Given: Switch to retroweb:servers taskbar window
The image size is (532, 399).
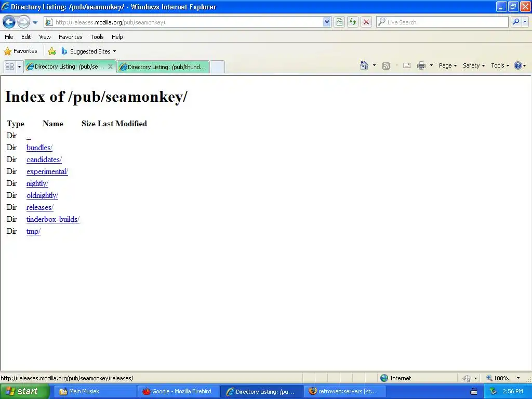Looking at the screenshot, I should pyautogui.click(x=344, y=392).
